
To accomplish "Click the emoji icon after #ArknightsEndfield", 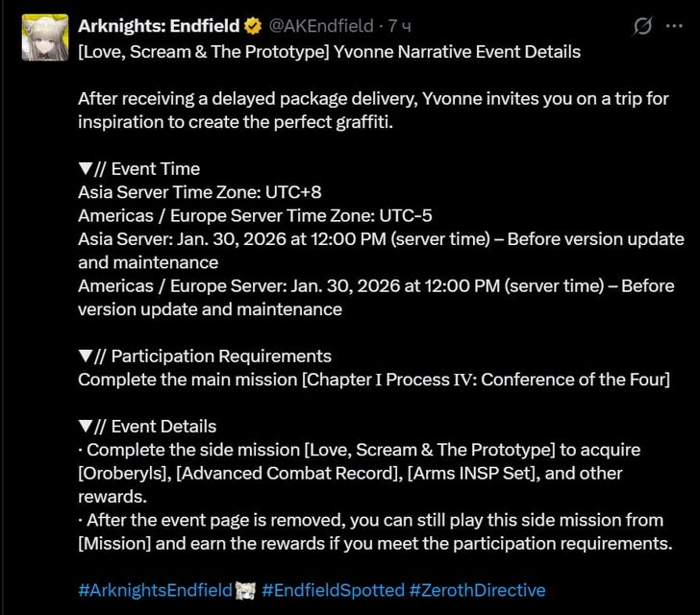I will pos(245,590).
